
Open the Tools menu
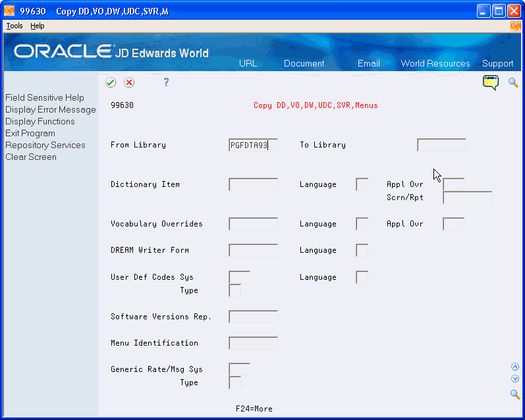14,26
